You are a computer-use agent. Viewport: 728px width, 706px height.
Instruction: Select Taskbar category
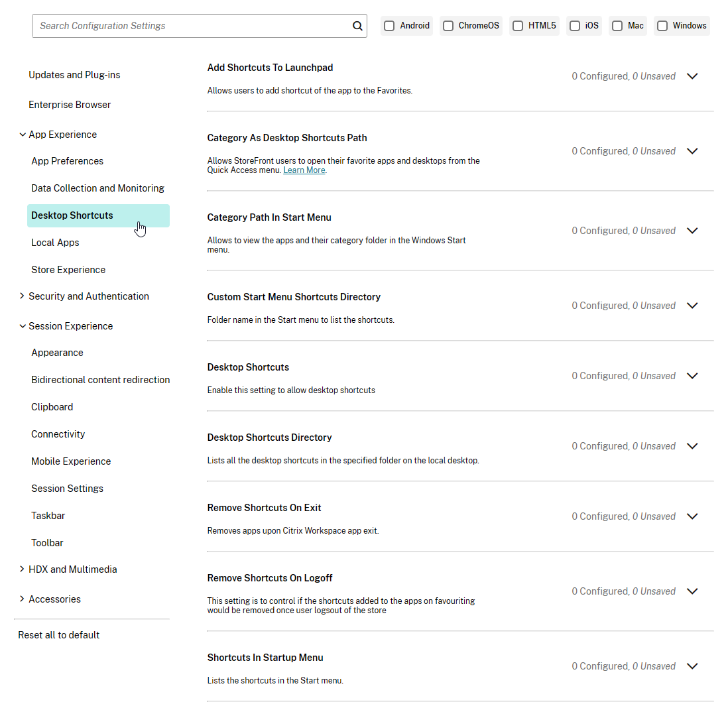pyautogui.click(x=48, y=516)
